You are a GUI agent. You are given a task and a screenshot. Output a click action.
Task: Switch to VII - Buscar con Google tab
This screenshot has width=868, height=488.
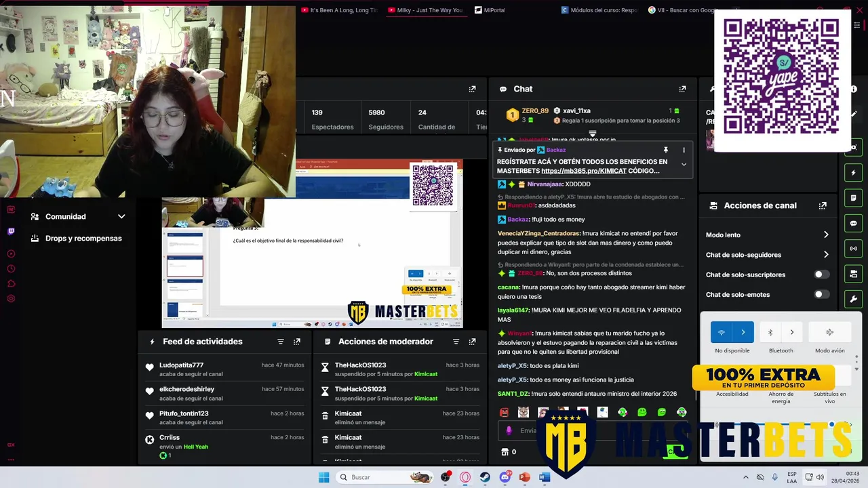(682, 10)
